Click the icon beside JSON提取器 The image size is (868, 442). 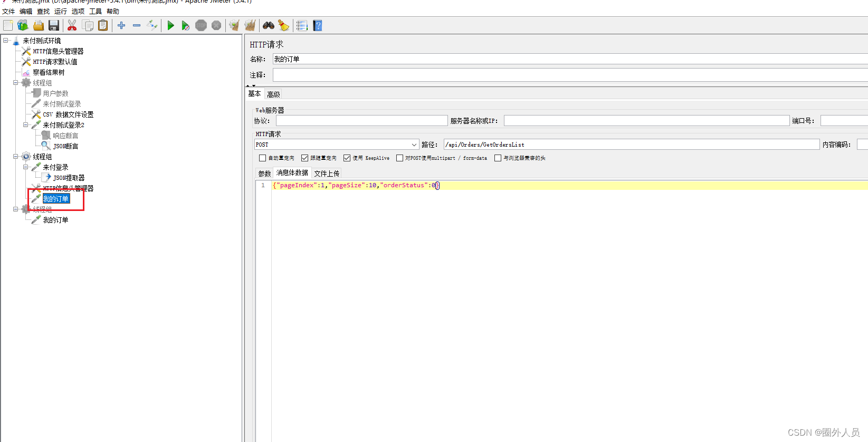[x=46, y=178]
